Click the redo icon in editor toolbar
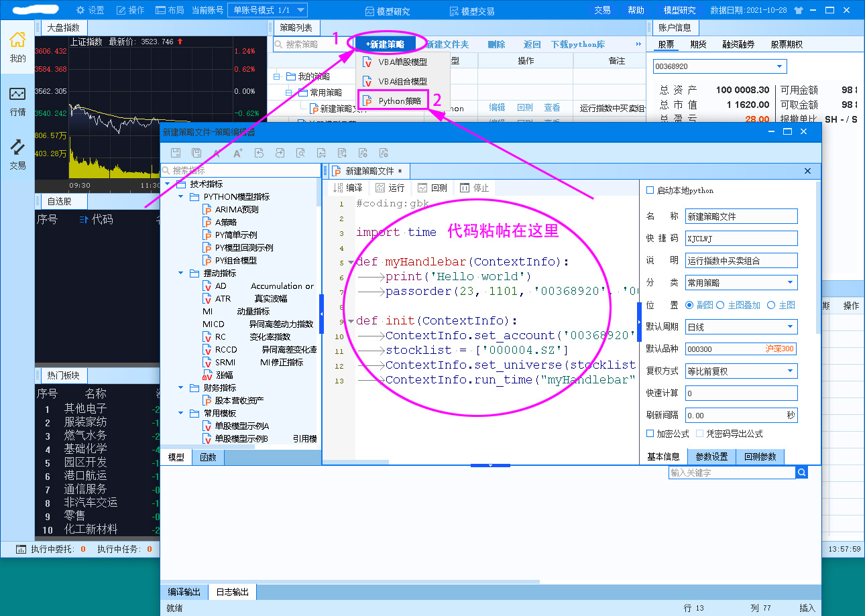Image resolution: width=865 pixels, height=616 pixels. [x=280, y=153]
